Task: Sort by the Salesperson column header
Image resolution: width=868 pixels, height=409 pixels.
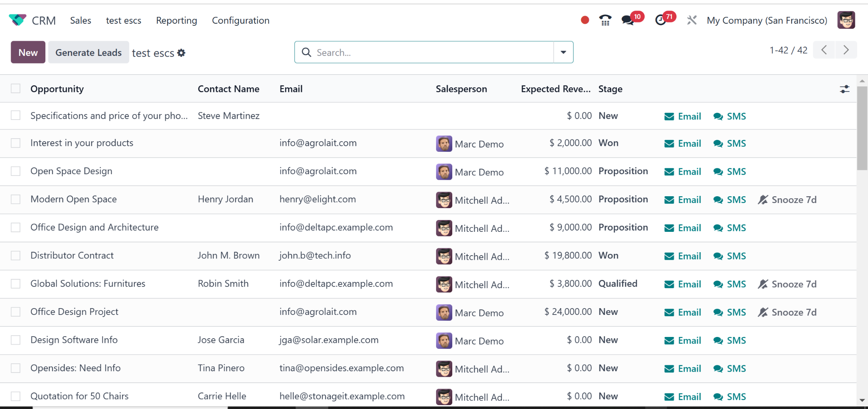Action: (461, 89)
